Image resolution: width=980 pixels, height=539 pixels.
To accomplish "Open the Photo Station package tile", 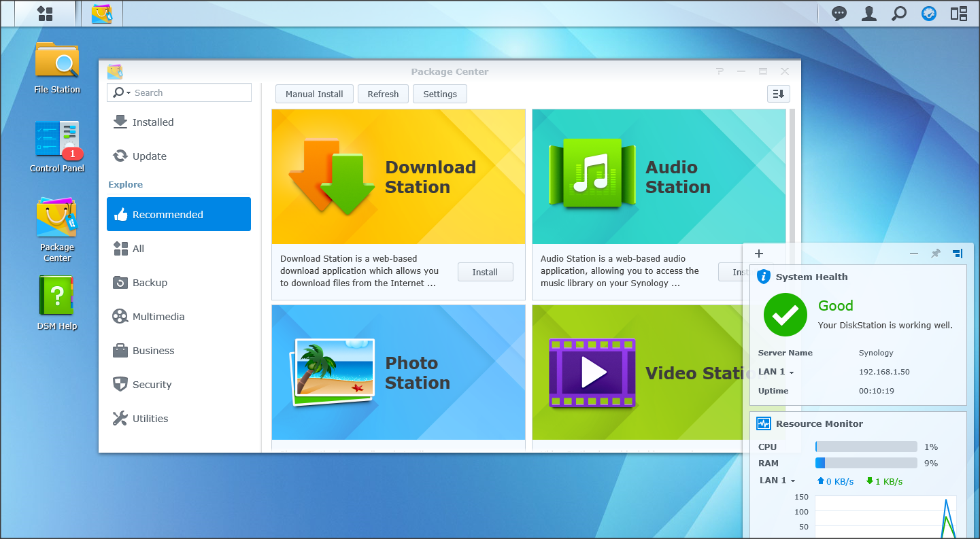I will [398, 372].
